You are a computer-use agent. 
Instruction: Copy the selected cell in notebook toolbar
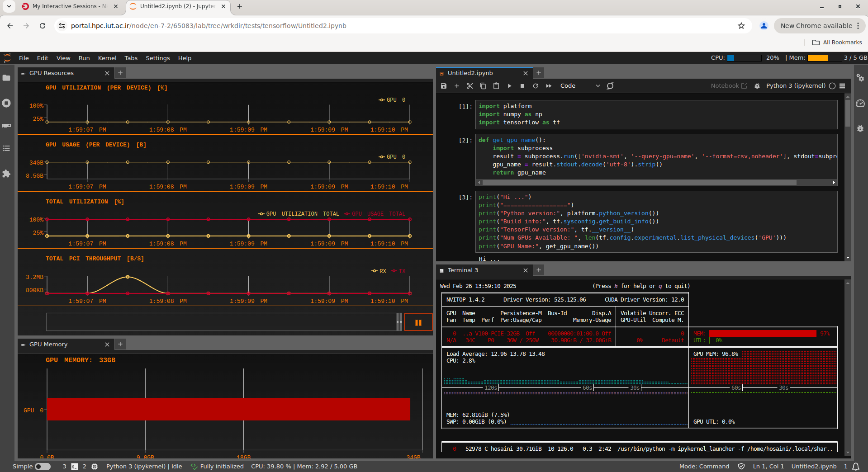point(483,86)
